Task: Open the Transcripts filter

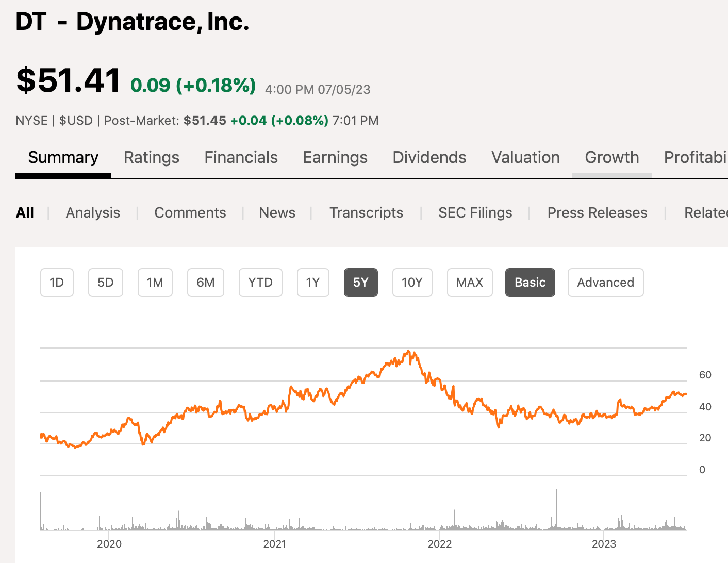Action: tap(366, 212)
